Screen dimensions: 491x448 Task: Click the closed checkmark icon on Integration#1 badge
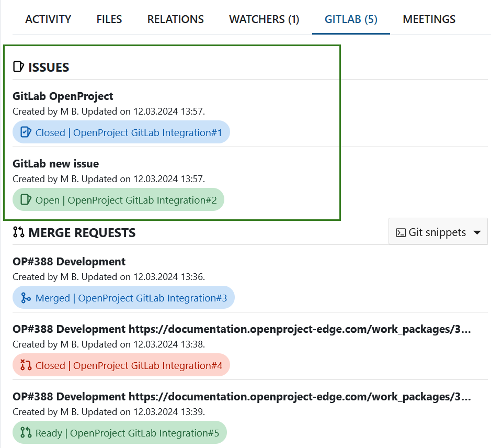[25, 132]
